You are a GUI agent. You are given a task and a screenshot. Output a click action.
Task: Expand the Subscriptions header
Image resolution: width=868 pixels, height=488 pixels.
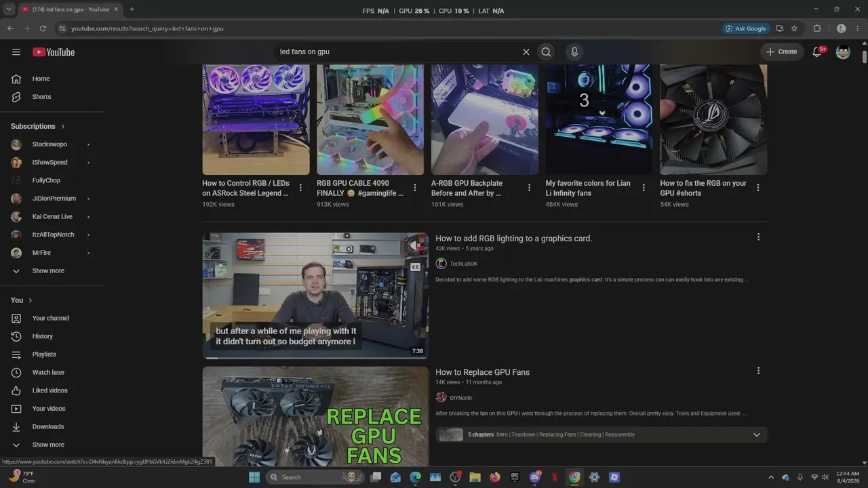tap(38, 126)
